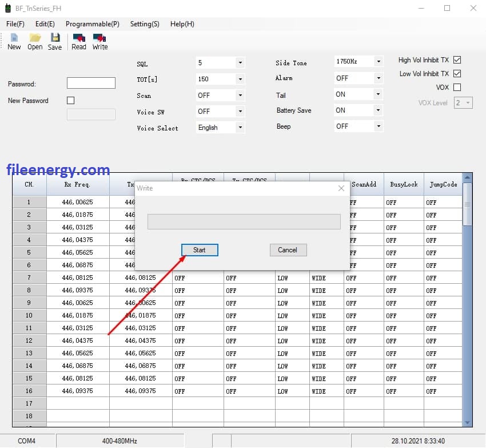Click the Read from radio icon

[x=79, y=42]
